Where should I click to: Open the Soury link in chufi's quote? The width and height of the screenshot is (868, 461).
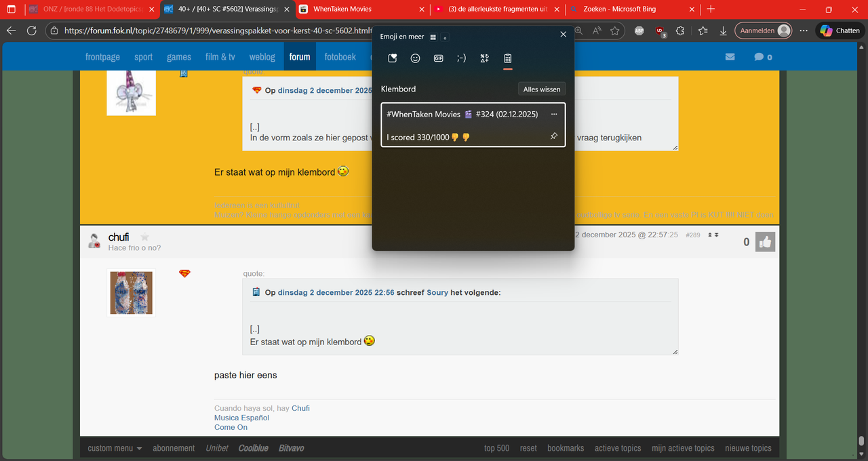click(437, 292)
